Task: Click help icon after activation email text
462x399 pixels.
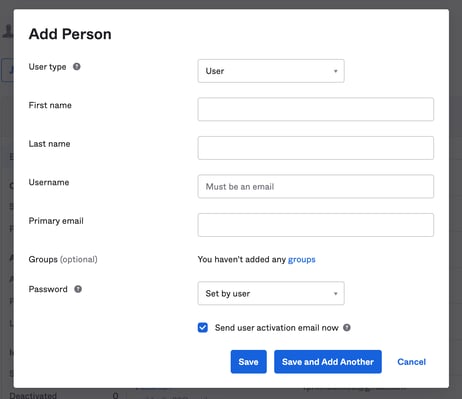Action: (347, 327)
